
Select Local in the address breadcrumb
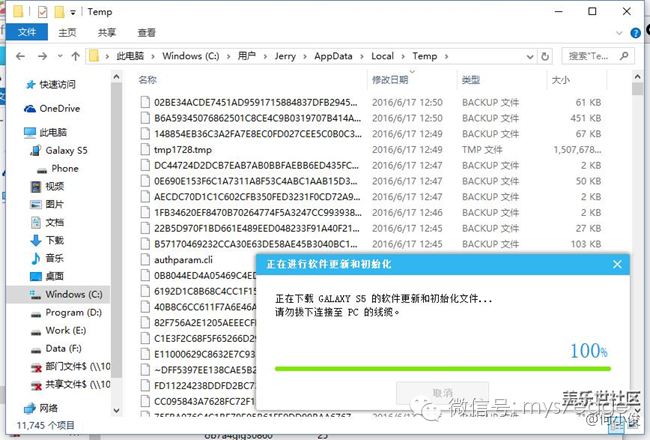(x=382, y=56)
